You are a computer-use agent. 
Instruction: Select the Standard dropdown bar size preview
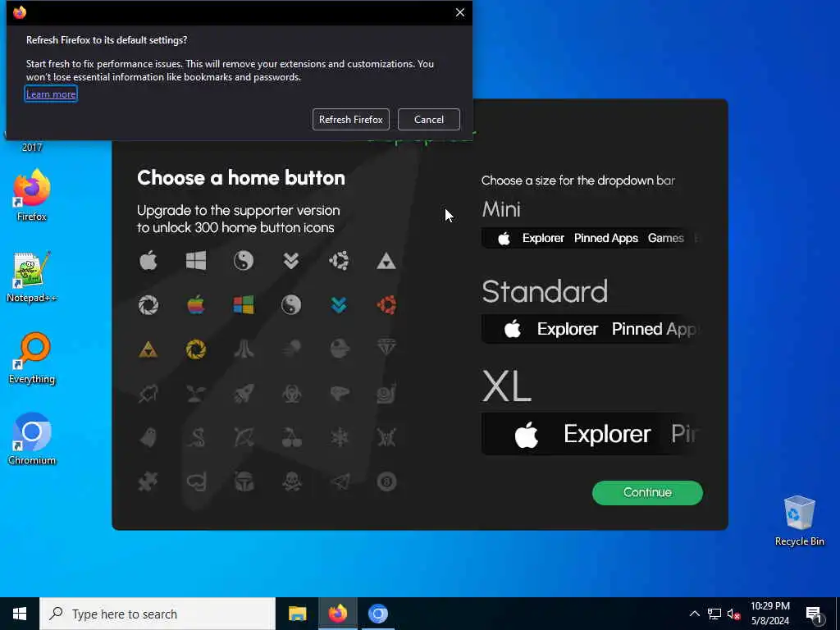point(591,329)
